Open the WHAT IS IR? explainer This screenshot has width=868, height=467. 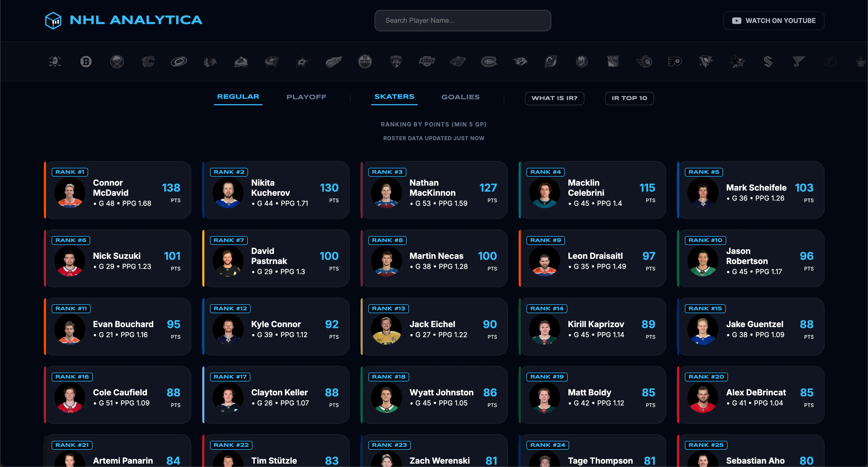554,98
